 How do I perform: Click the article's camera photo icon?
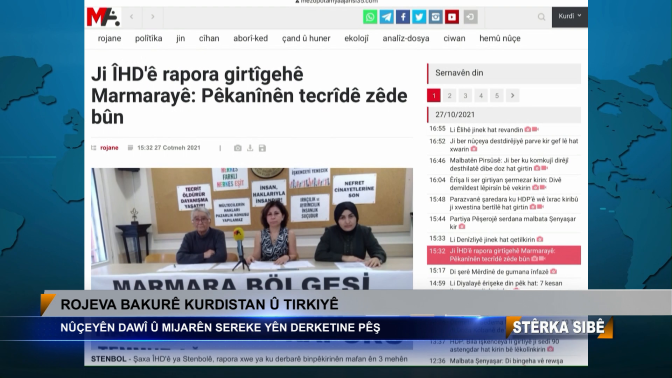[x=237, y=148]
